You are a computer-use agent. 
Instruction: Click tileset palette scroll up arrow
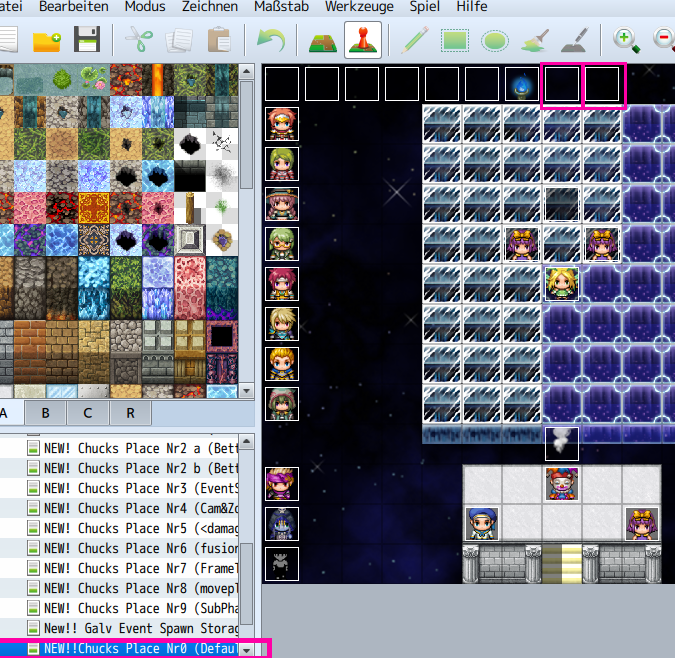tap(246, 71)
